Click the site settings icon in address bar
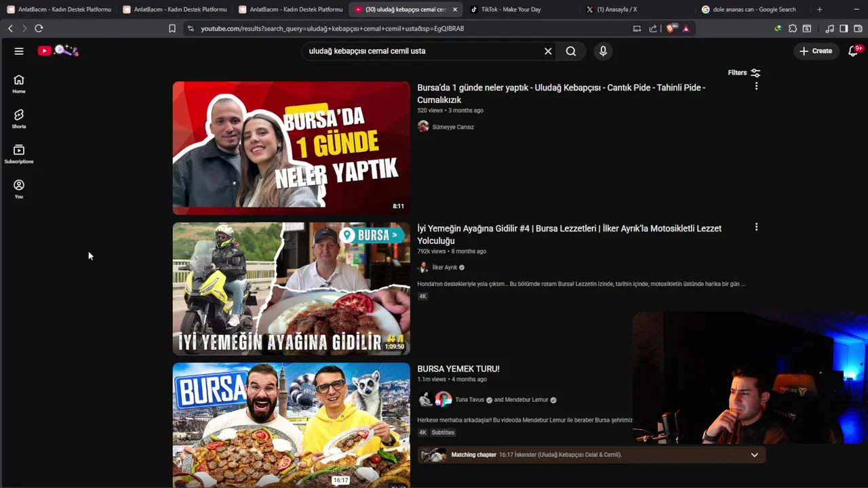The image size is (868, 488). (x=191, y=28)
